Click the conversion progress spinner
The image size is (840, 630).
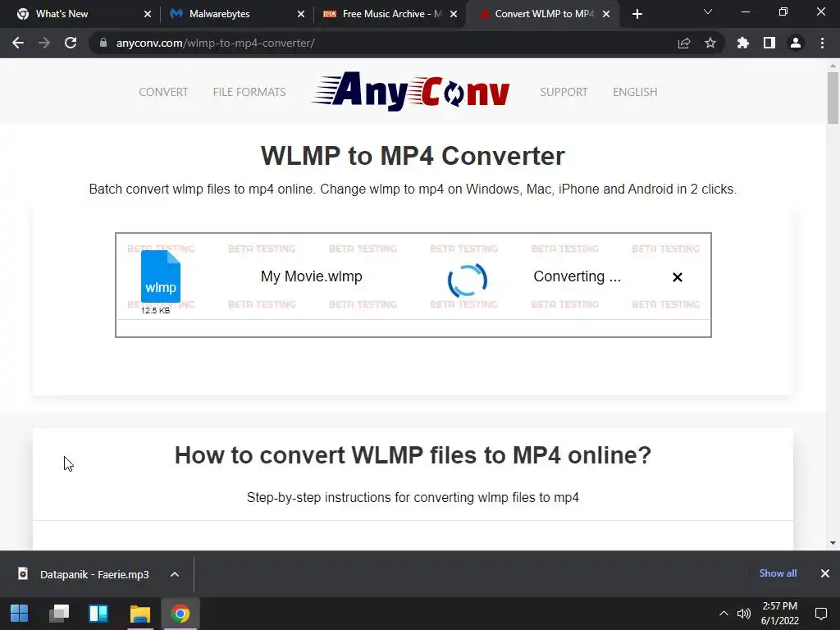pos(467,281)
